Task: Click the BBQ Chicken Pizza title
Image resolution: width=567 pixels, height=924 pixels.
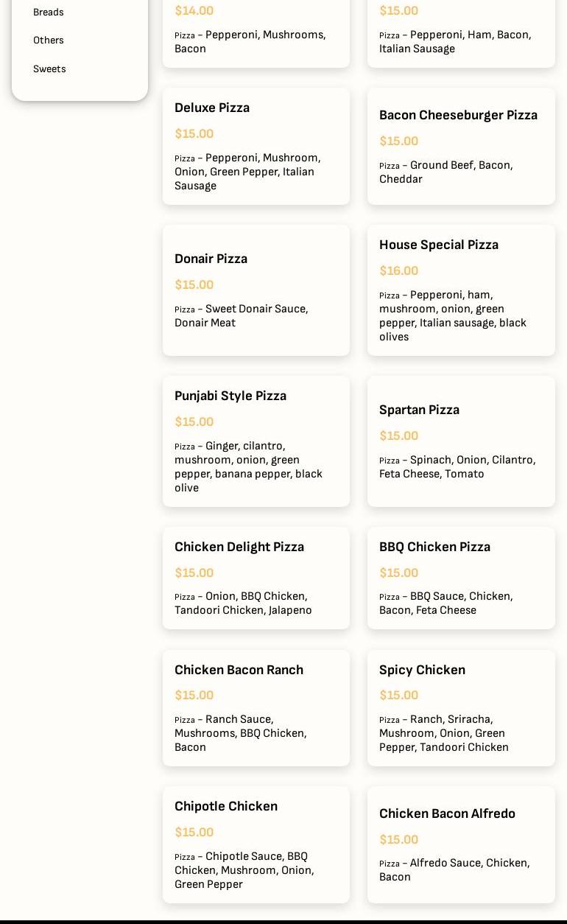Action: (x=434, y=547)
